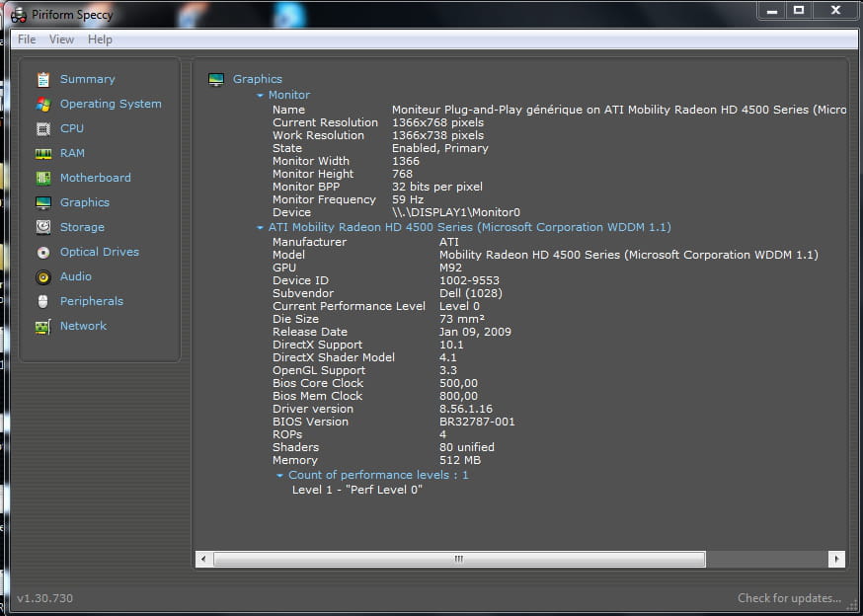Open the Network section
The height and width of the screenshot is (616, 863).
coord(83,326)
